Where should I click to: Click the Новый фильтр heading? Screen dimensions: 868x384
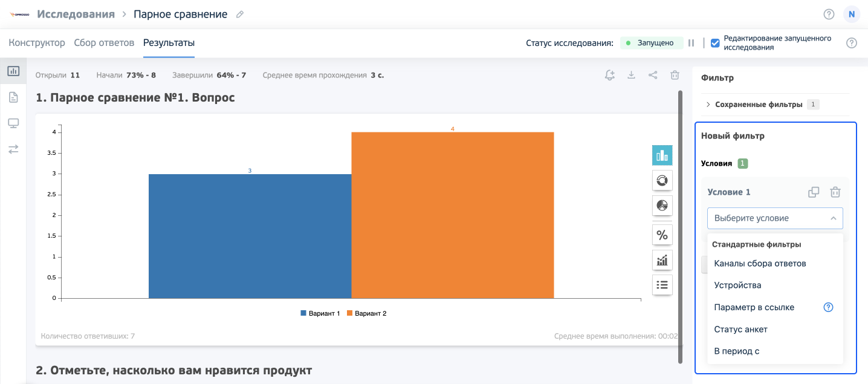(733, 136)
